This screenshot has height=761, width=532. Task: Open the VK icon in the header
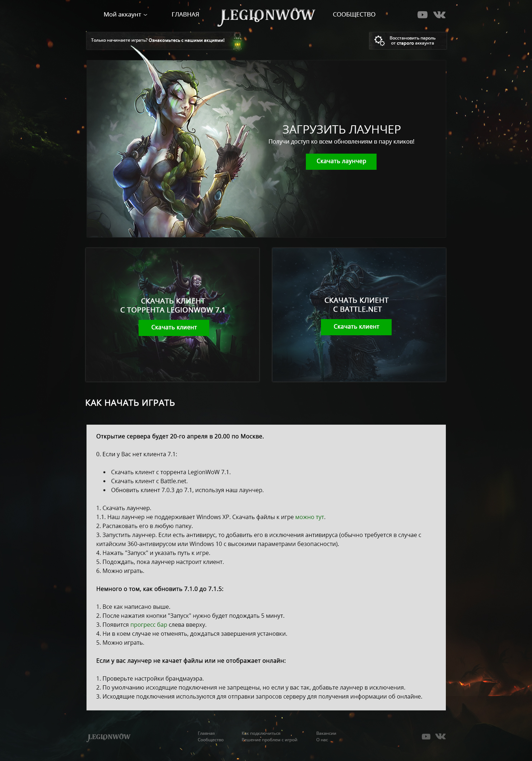coord(439,15)
